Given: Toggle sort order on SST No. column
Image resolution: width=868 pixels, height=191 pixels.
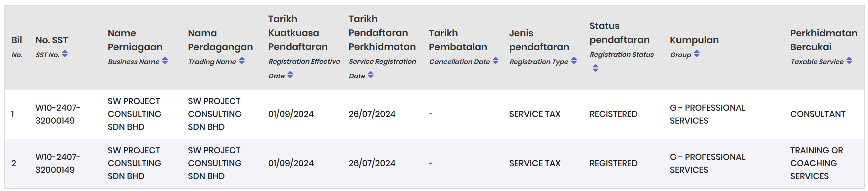Looking at the screenshot, I should pyautogui.click(x=65, y=54).
